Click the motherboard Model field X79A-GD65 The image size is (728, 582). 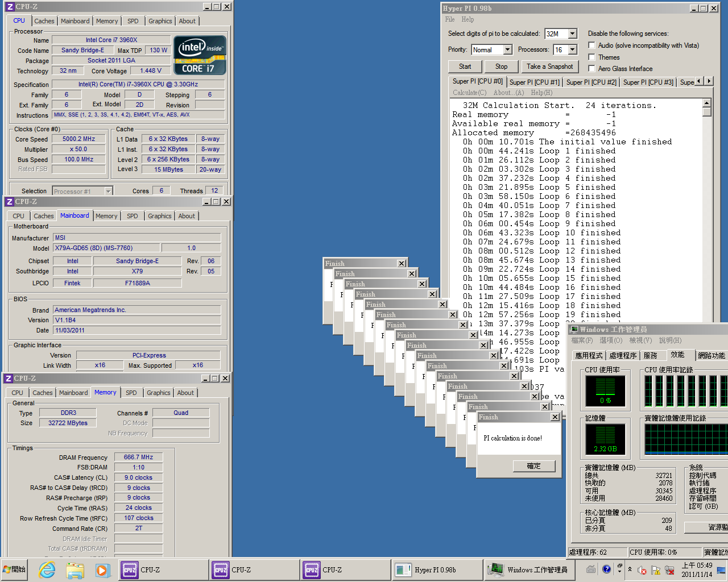click(107, 248)
